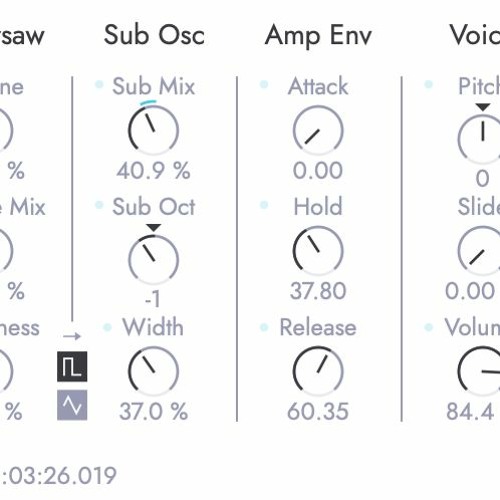Viewport: 500px width, 500px height.
Task: Click the Sub Oct center marker triangle
Action: 154,228
